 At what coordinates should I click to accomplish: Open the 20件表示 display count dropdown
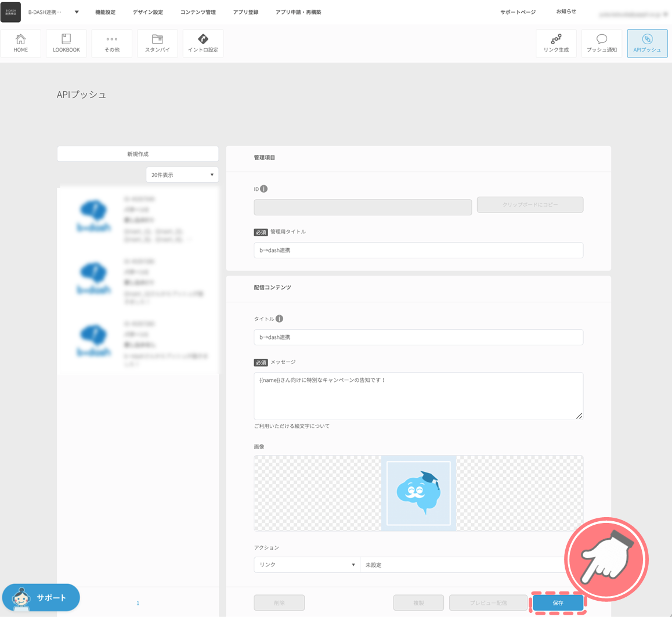click(x=182, y=175)
